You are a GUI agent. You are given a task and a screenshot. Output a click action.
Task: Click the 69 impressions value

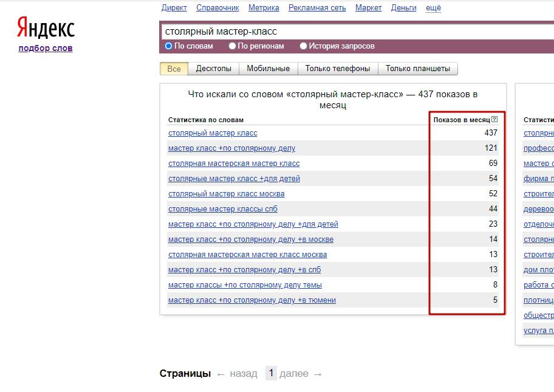point(493,163)
